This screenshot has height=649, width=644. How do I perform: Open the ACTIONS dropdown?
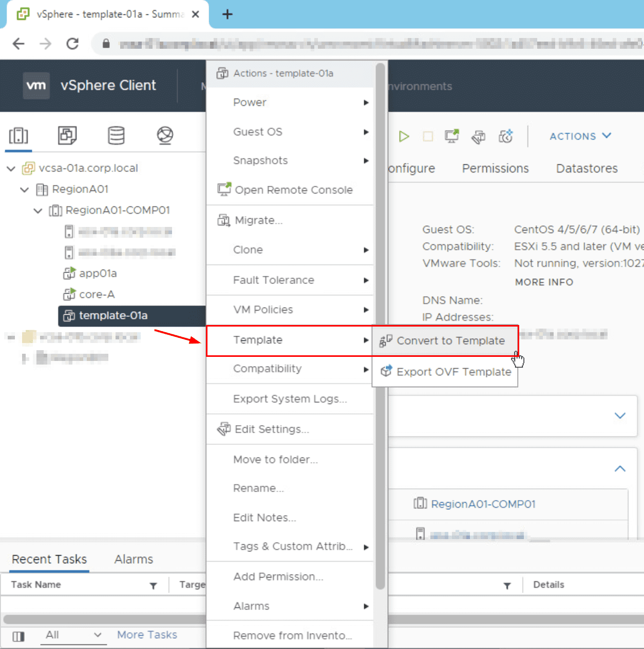[x=580, y=136]
